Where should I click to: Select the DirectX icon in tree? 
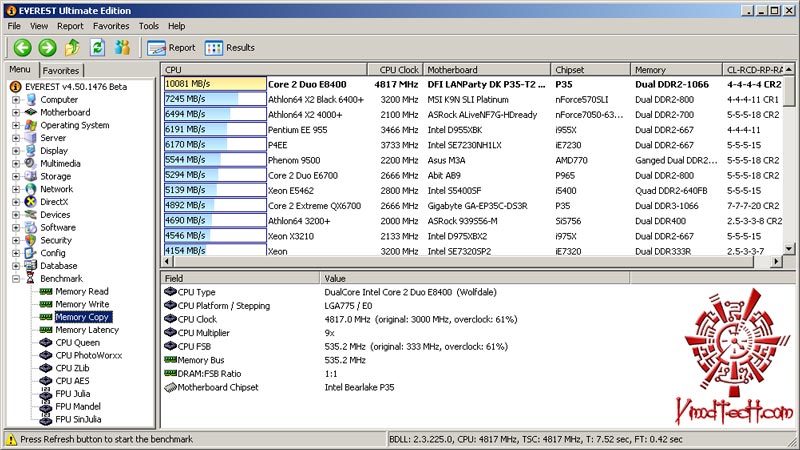pyautogui.click(x=32, y=202)
